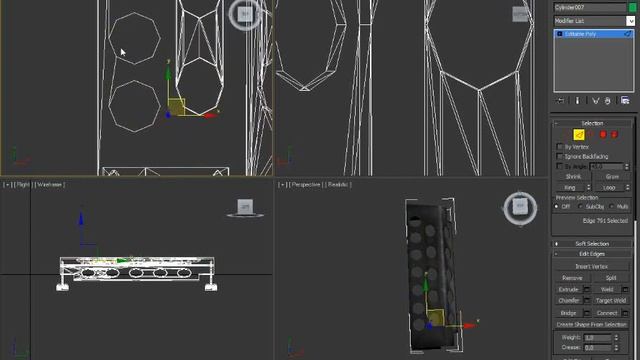Open the Modifier List dropdown
Viewport: 640px width, 360px height.
(x=630, y=21)
